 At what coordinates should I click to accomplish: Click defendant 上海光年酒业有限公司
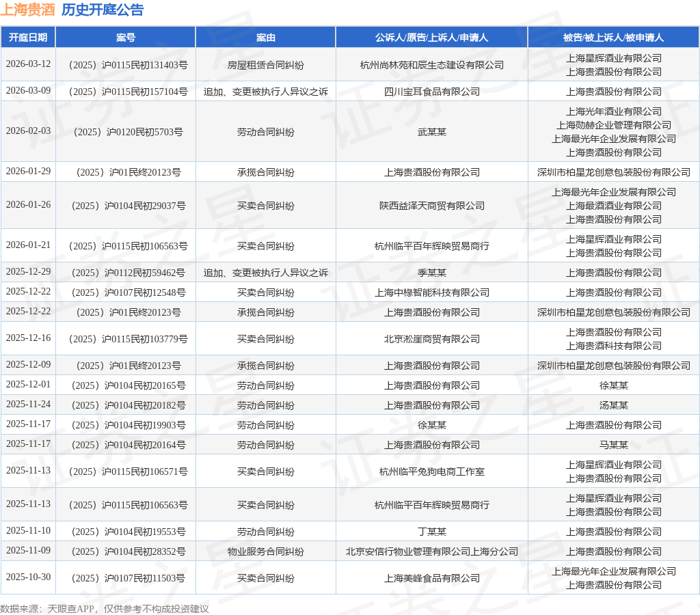coord(613,111)
